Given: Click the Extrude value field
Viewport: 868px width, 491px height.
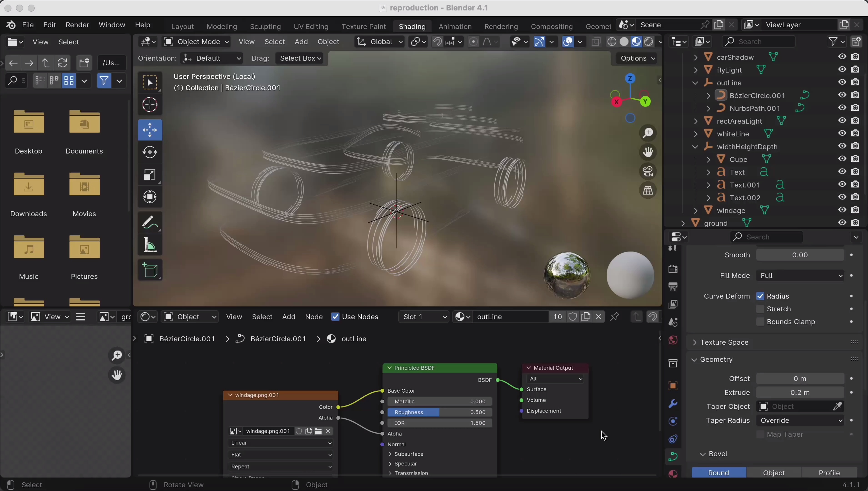Looking at the screenshot, I should pos(800,393).
